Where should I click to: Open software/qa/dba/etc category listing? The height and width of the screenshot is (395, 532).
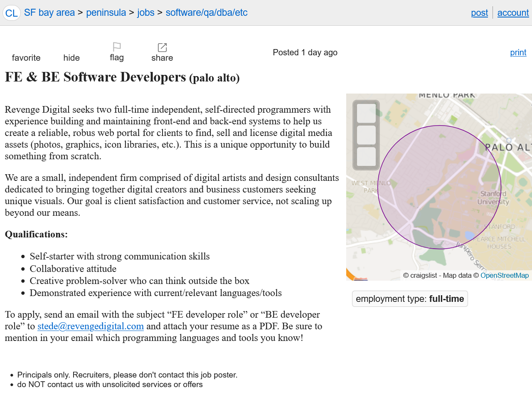[207, 12]
